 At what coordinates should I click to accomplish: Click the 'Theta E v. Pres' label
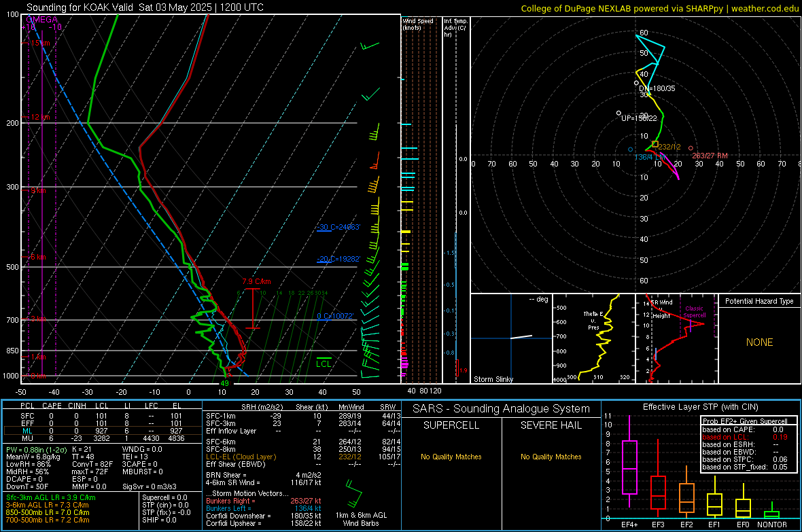tap(593, 321)
